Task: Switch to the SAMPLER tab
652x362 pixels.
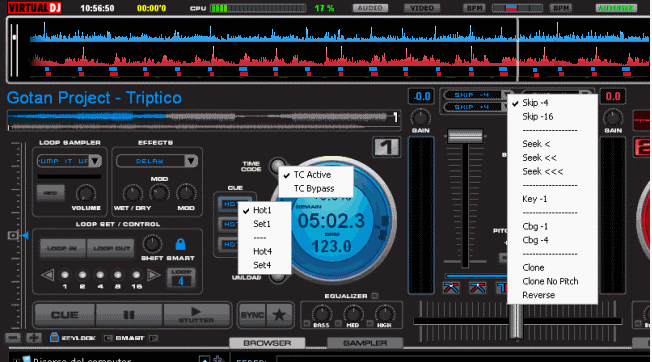Action: [x=365, y=343]
